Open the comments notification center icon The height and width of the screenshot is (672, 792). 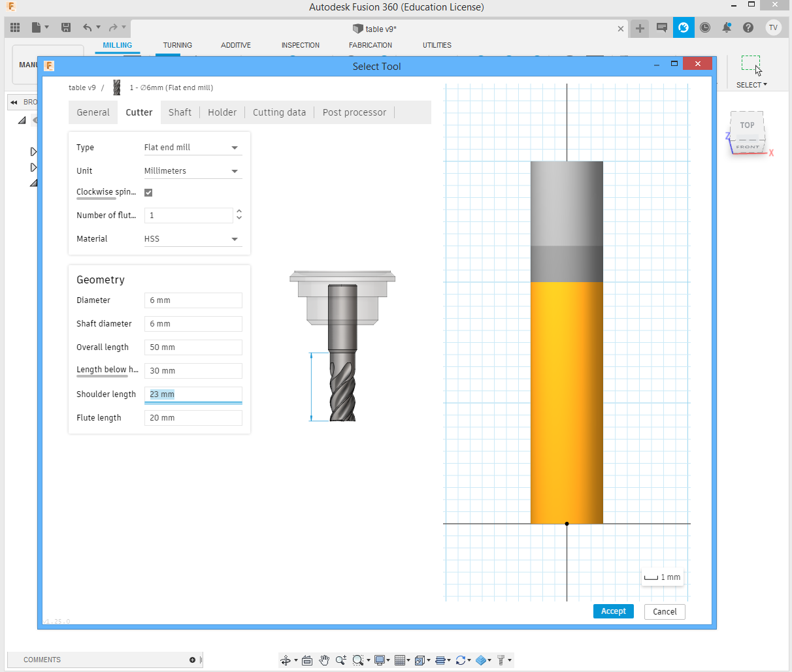[662, 27]
